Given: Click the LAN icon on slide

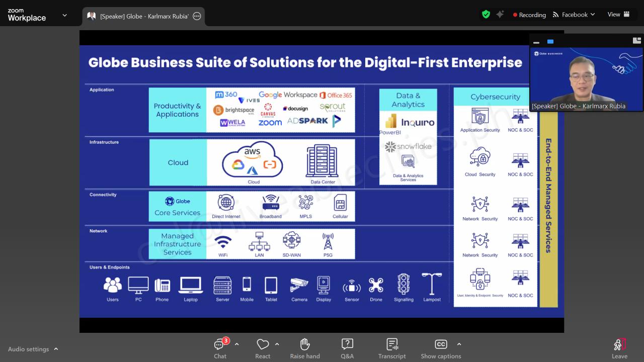Looking at the screenshot, I should (x=259, y=241).
